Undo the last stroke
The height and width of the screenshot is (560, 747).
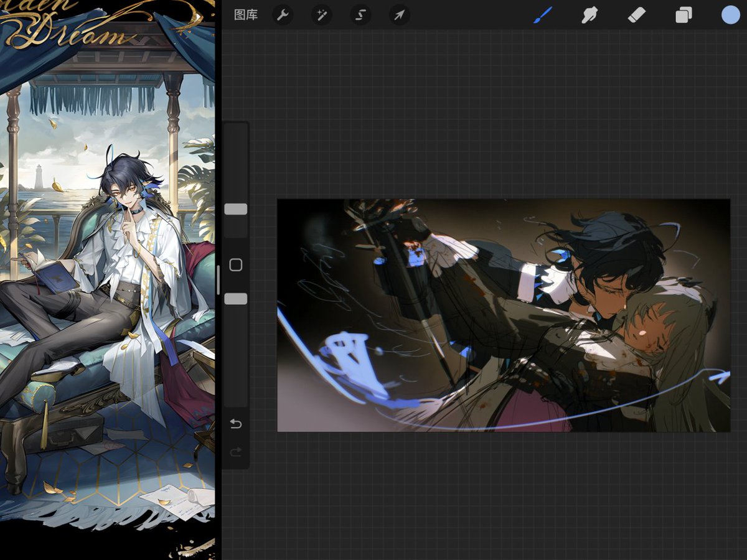click(x=236, y=424)
